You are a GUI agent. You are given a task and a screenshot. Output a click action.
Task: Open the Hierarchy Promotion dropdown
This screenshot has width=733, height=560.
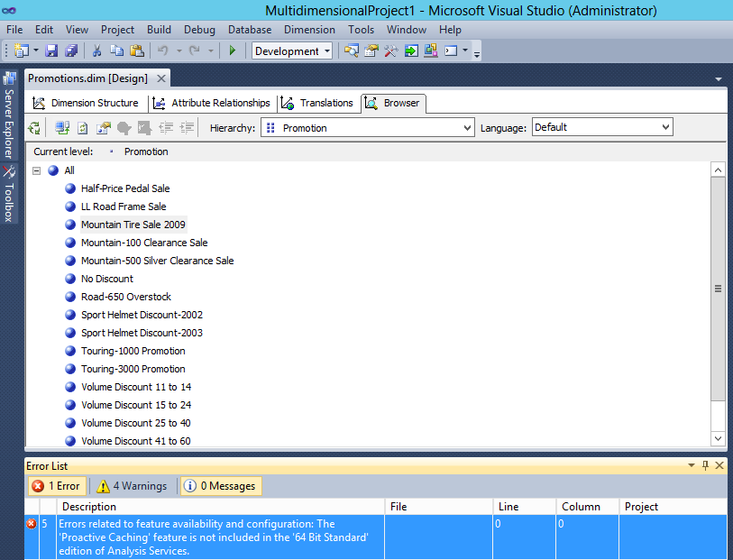tap(368, 128)
